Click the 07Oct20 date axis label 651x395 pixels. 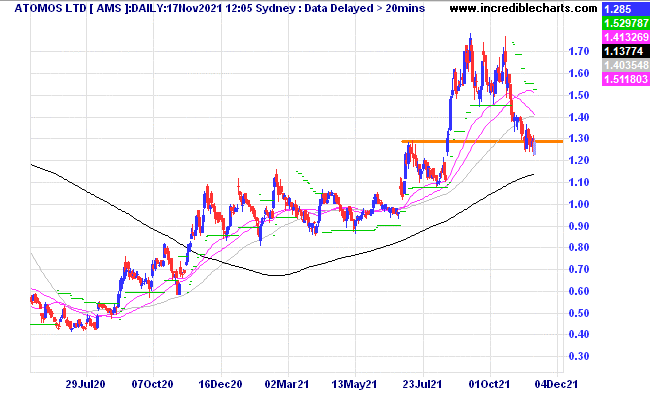tap(152, 384)
